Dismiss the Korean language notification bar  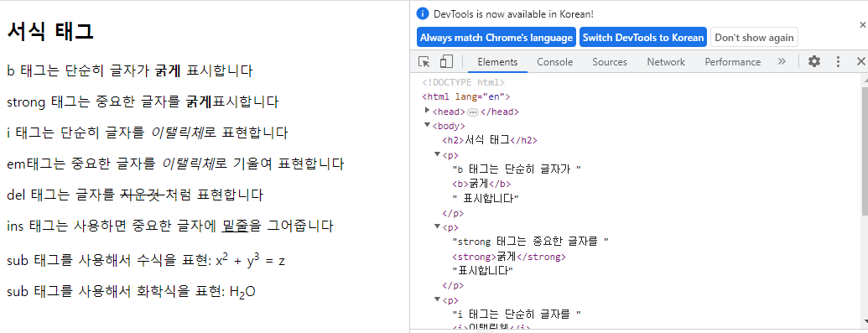[x=862, y=25]
